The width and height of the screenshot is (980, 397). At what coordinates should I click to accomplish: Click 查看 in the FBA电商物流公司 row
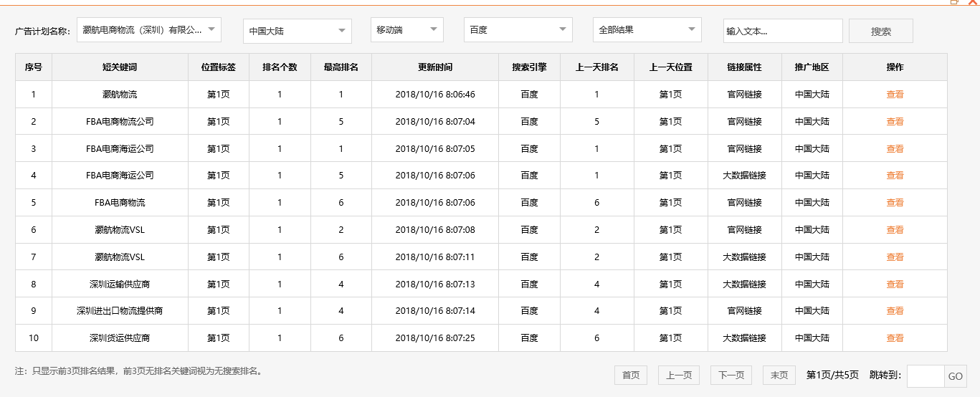pyautogui.click(x=895, y=122)
